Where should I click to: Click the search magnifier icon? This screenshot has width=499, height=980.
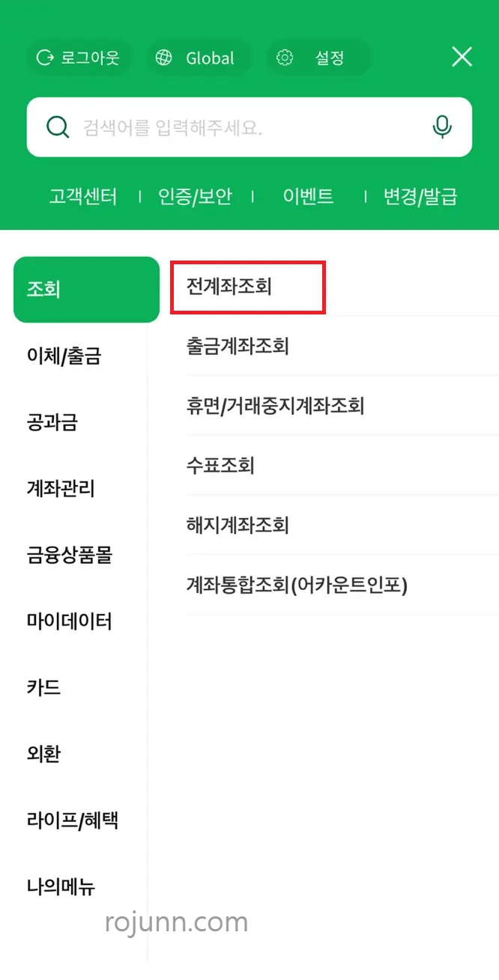58,127
